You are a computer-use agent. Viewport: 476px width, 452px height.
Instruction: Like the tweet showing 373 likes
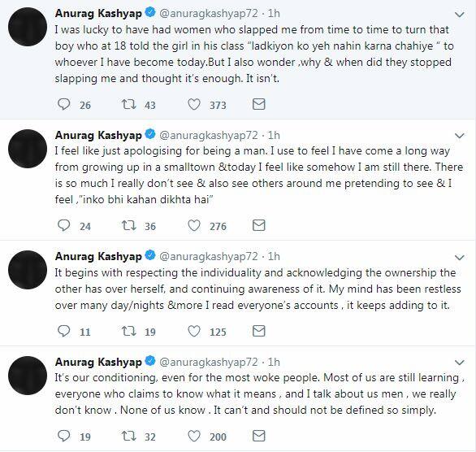(194, 105)
